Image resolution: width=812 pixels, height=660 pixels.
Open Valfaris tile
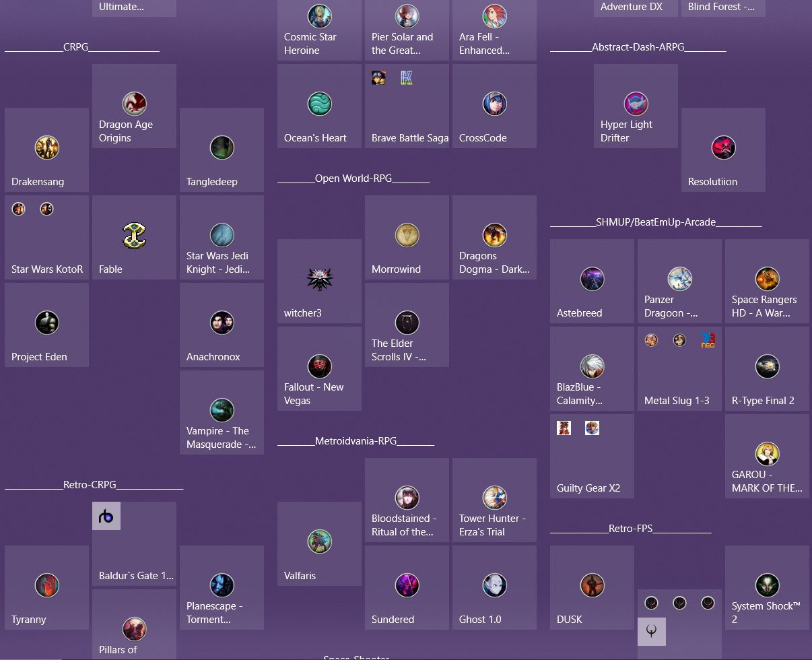pos(319,543)
